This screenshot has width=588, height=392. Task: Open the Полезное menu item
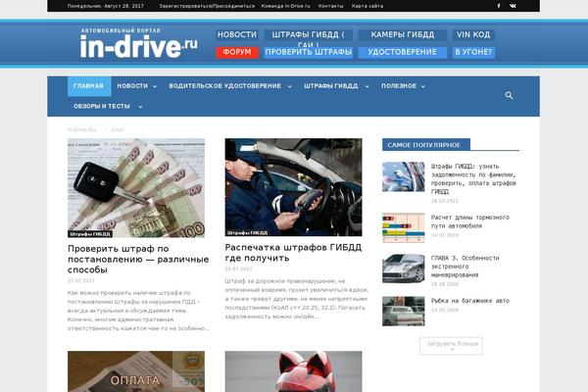pyautogui.click(x=399, y=86)
